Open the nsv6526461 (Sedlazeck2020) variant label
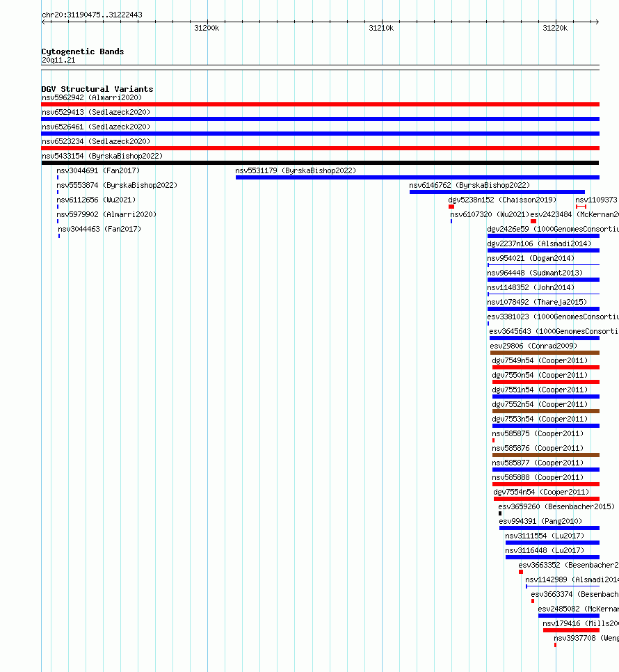Image resolution: width=619 pixels, height=672 pixels. [x=96, y=127]
